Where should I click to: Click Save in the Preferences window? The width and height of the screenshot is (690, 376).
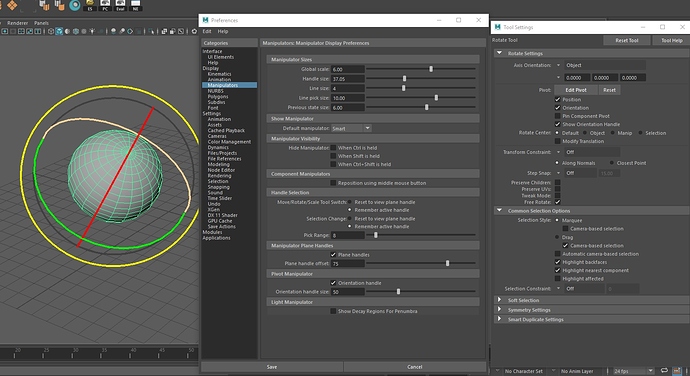(x=272, y=367)
